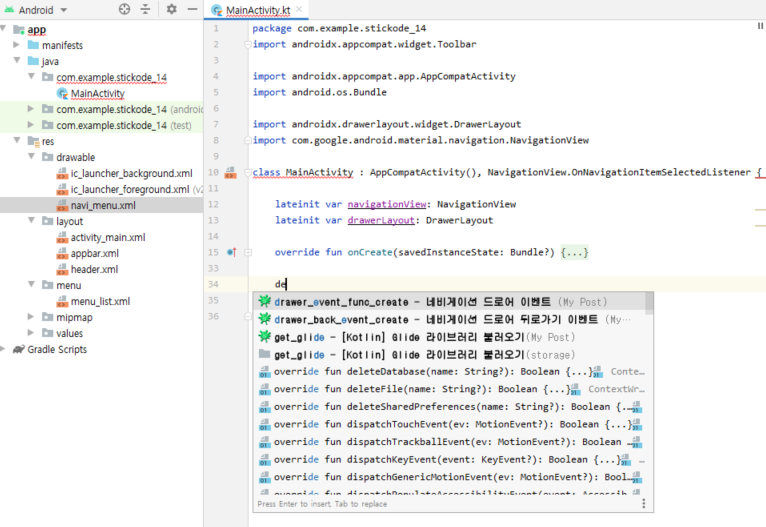Screen dimensions: 766x527
Task: Select drawer_event_func_create completion suggestion
Action: click(449, 302)
